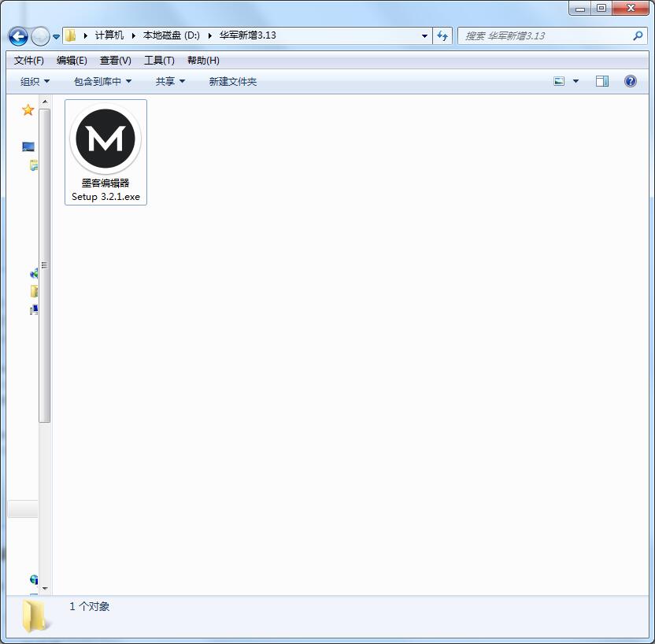Open the address bar previous locations dropdown

click(x=424, y=36)
